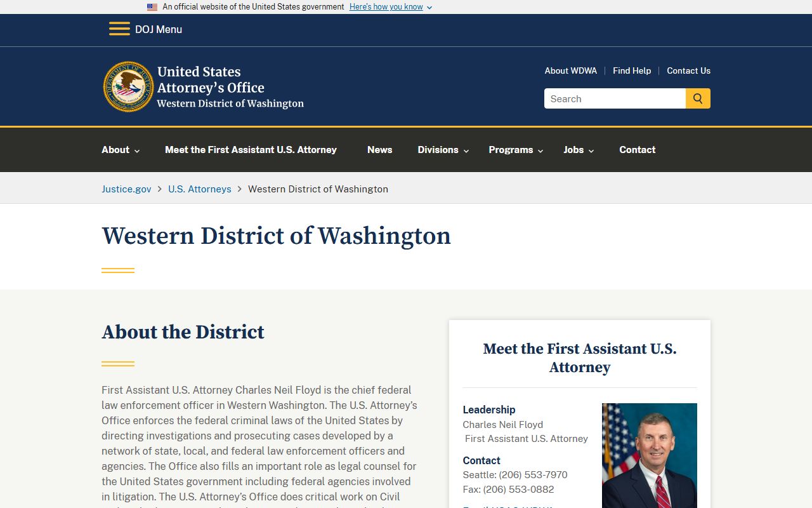Open the Contact item in main navigation

tap(638, 150)
